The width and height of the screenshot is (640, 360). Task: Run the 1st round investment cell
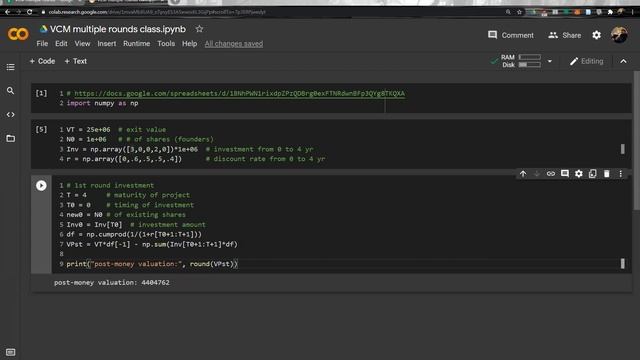(x=41, y=186)
